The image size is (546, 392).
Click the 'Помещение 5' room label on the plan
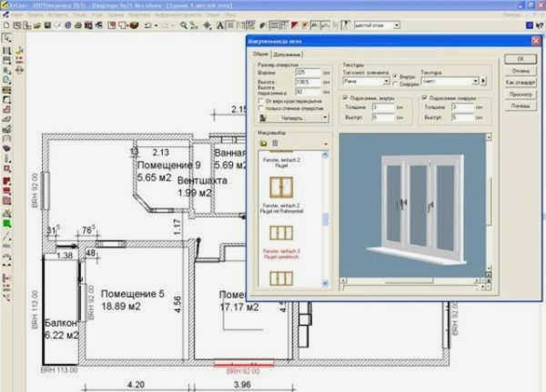[x=132, y=294]
